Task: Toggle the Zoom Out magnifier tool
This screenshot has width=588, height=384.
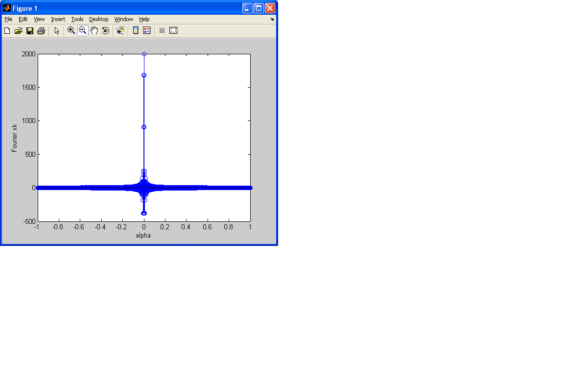Action: click(x=83, y=30)
